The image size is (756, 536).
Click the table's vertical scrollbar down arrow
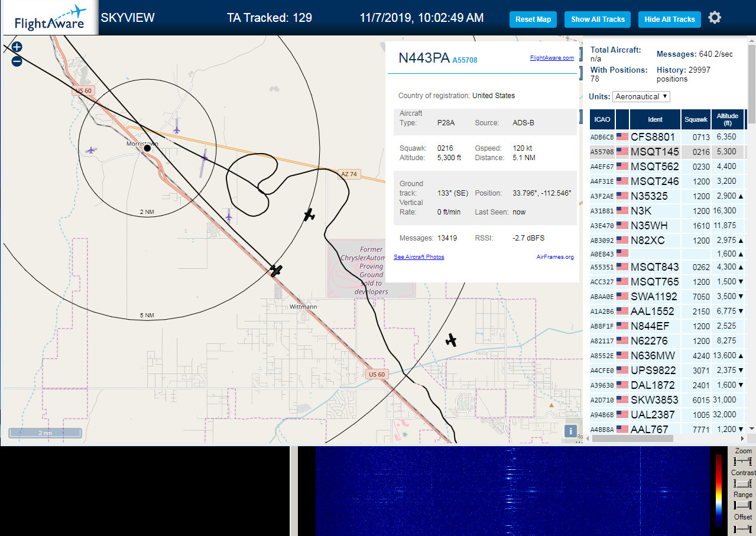752,429
